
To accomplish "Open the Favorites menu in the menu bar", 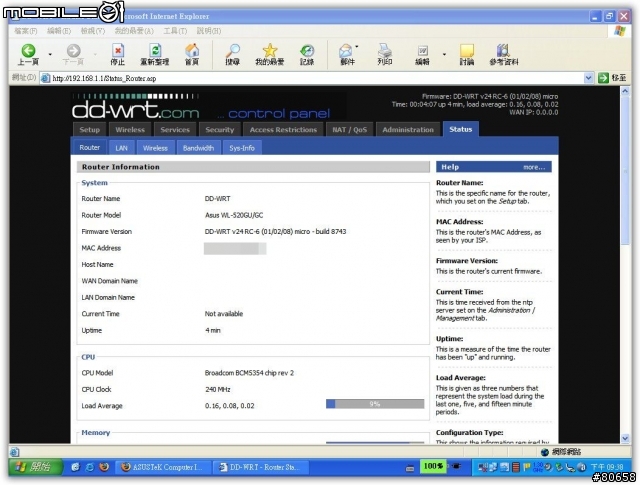I will (x=134, y=31).
